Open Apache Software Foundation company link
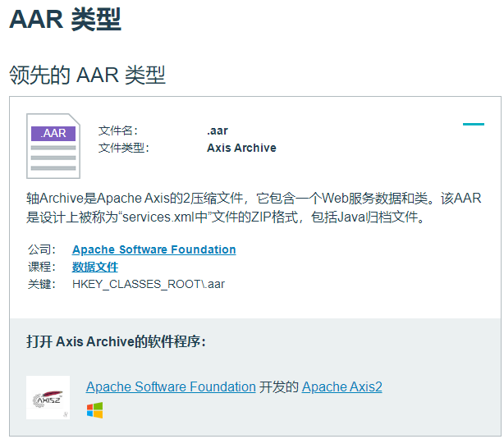Screen dimensions: 504x439 click(154, 249)
